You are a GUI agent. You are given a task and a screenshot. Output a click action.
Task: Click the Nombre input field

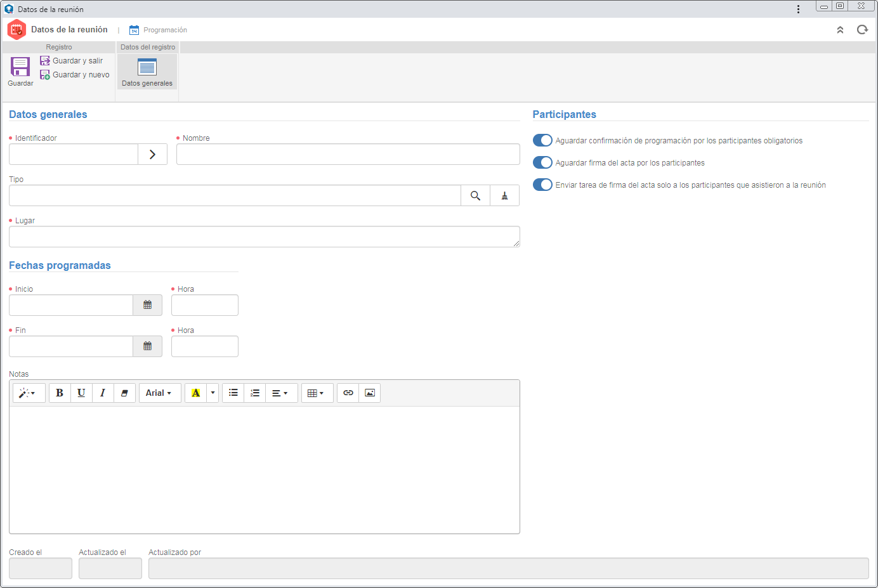click(x=348, y=154)
